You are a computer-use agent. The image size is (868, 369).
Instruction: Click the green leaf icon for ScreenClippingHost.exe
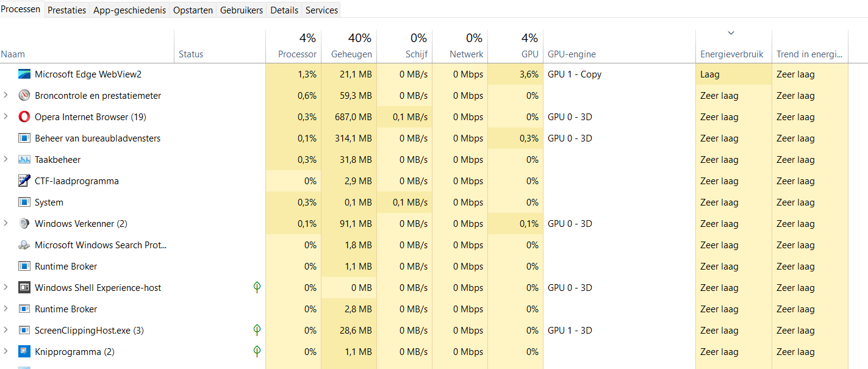257,330
